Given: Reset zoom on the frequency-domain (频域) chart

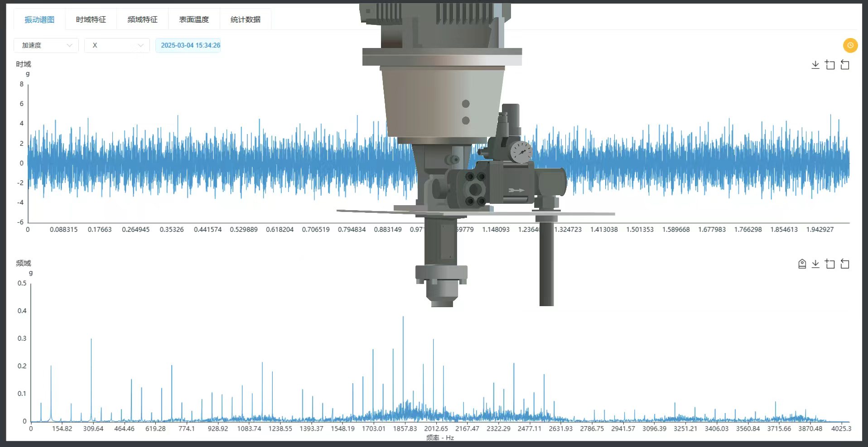Looking at the screenshot, I should [x=845, y=264].
